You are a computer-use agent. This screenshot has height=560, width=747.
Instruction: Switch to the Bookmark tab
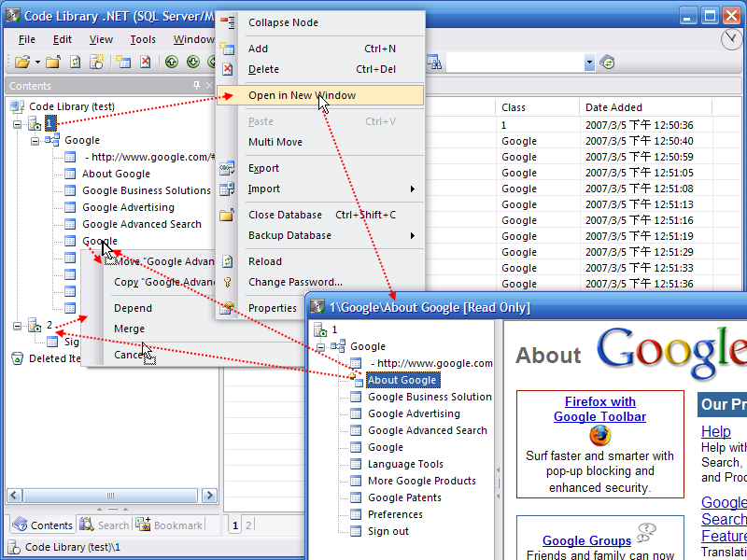tap(169, 525)
